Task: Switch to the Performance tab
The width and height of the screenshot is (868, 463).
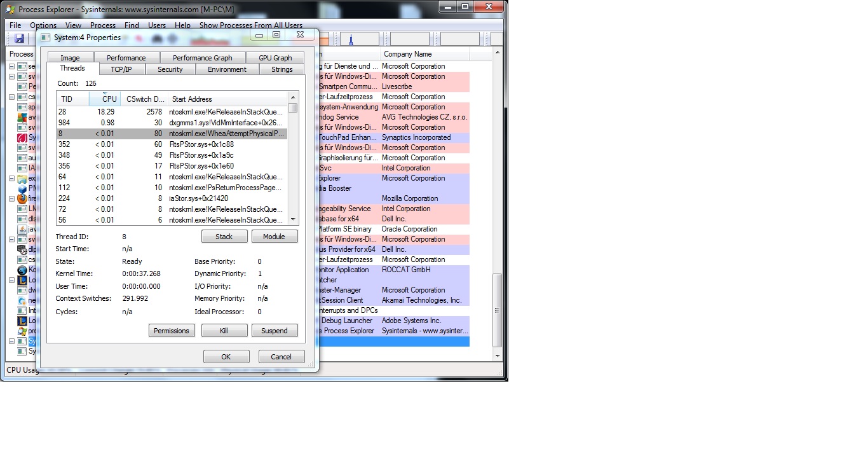Action: coord(126,58)
